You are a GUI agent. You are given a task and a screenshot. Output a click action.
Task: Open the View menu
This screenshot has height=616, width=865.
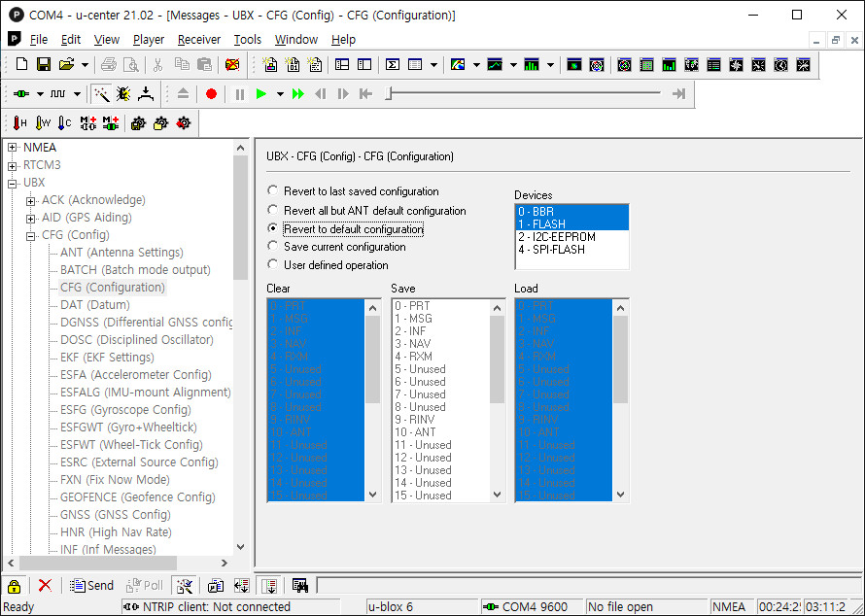click(x=107, y=40)
